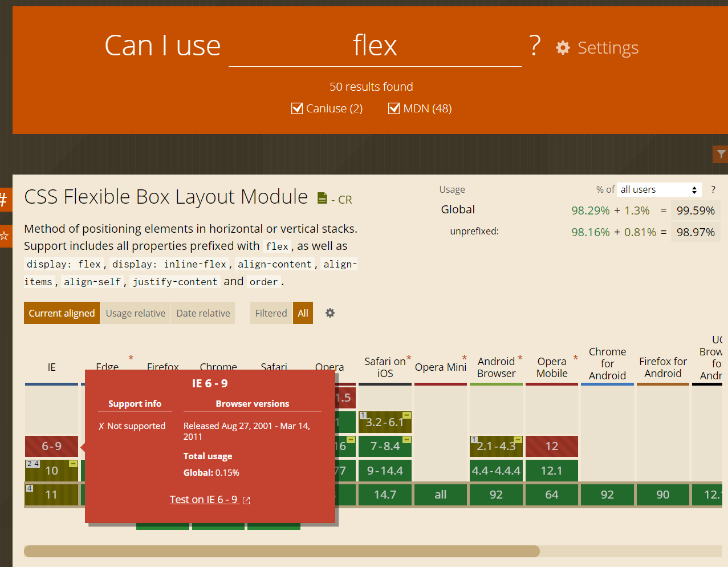Click the Opera Mobile 12 cell
This screenshot has height=567, width=728.
point(552,446)
